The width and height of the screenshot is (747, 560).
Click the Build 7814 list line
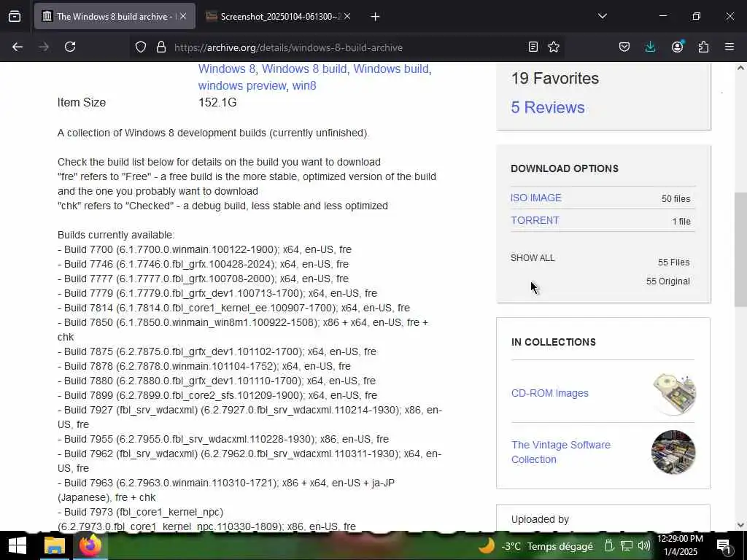click(x=234, y=308)
